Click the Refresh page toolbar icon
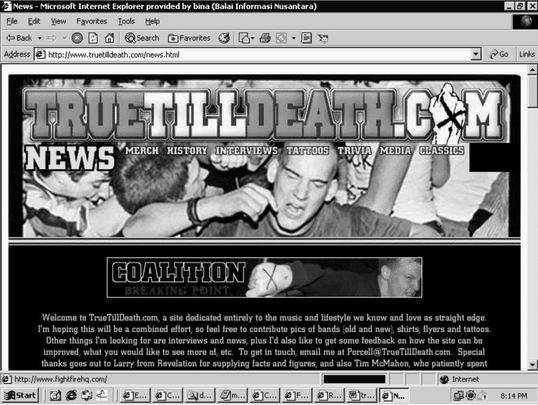538x405 pixels. point(93,38)
